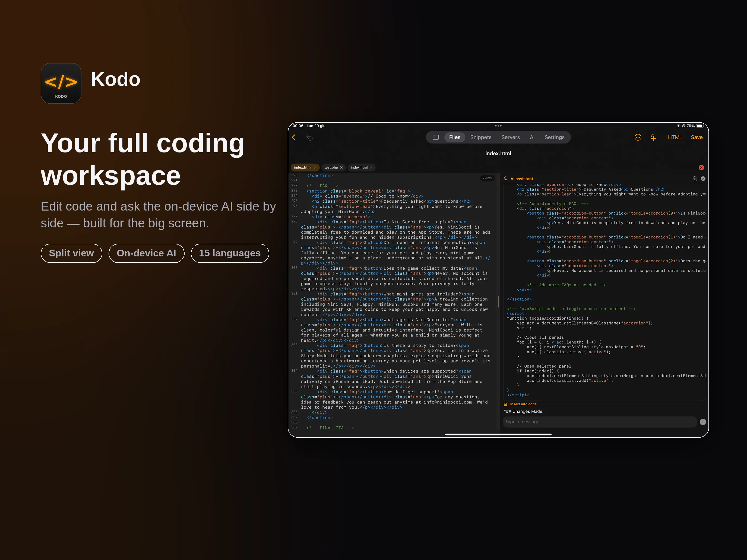
Task: Click Insert into code
Action: point(523,404)
